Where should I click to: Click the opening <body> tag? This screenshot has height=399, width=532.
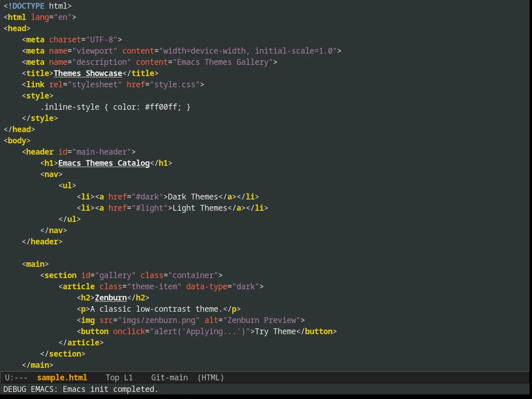click(17, 140)
